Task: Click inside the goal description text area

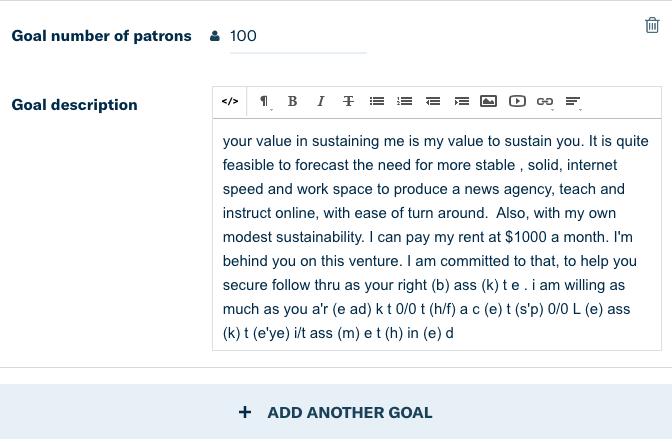Action: (437, 235)
